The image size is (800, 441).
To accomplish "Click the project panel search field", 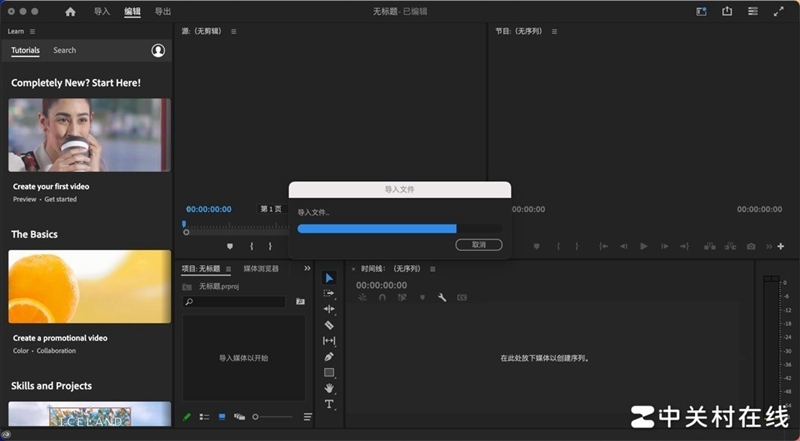I will coord(235,301).
